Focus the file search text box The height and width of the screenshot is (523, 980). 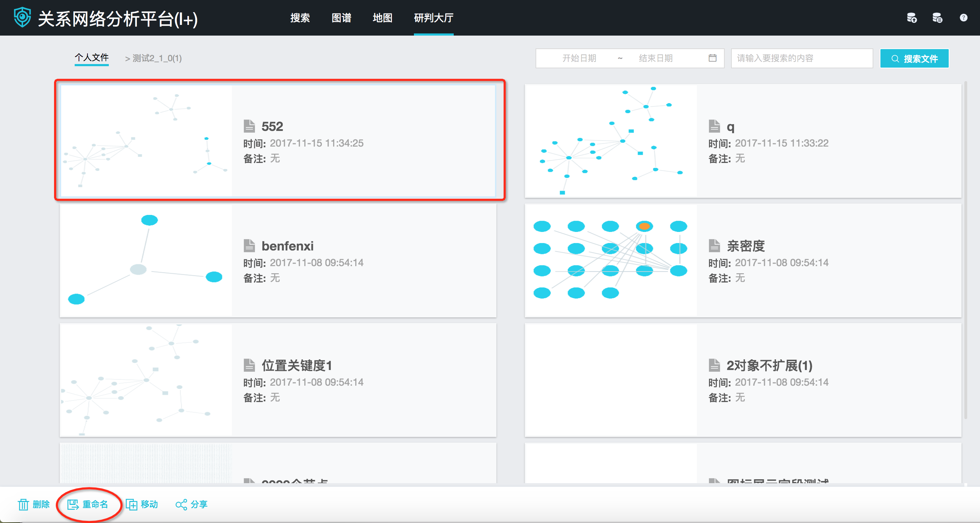point(801,58)
